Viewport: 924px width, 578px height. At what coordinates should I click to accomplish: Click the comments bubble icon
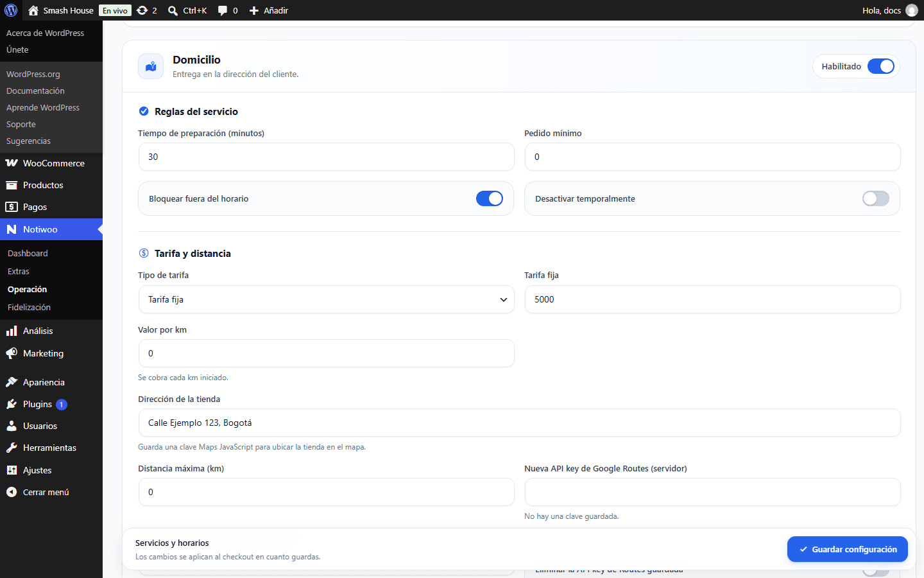(x=222, y=10)
